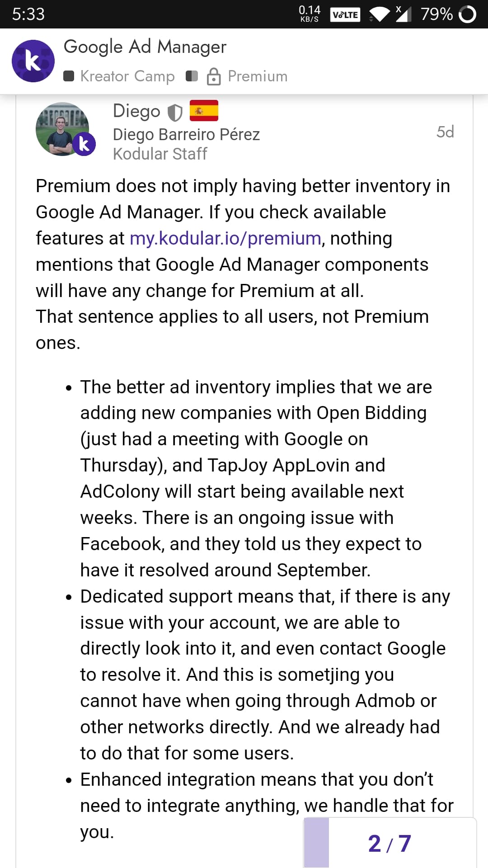Tap the battery ring icon in the status bar
Viewport: 488px width, 868px height.
point(467,14)
